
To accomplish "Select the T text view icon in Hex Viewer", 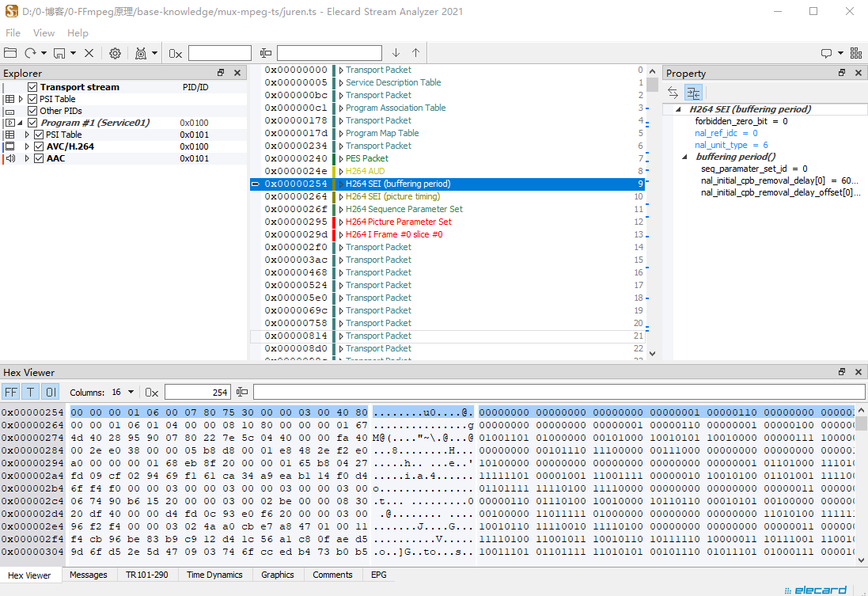I will (30, 391).
